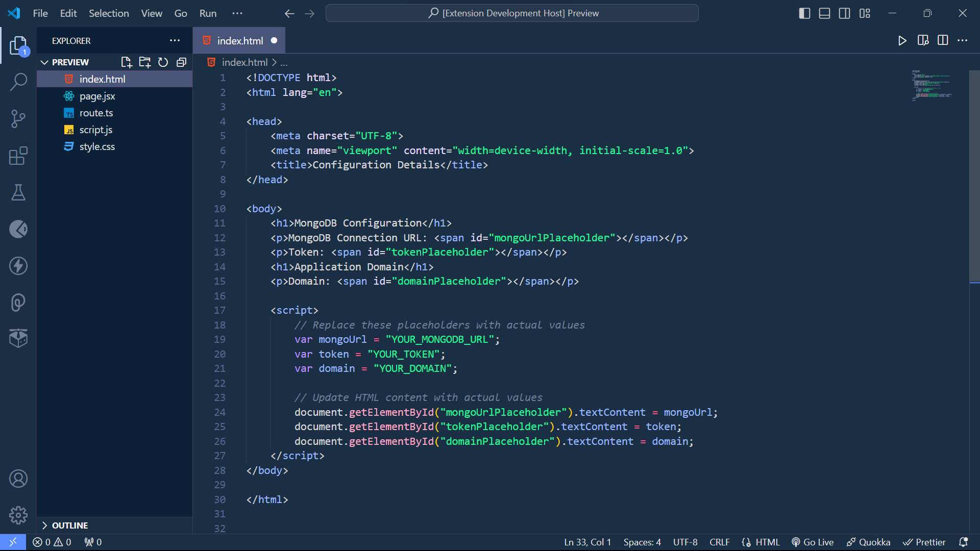Click line number 17 in gutter

click(219, 310)
